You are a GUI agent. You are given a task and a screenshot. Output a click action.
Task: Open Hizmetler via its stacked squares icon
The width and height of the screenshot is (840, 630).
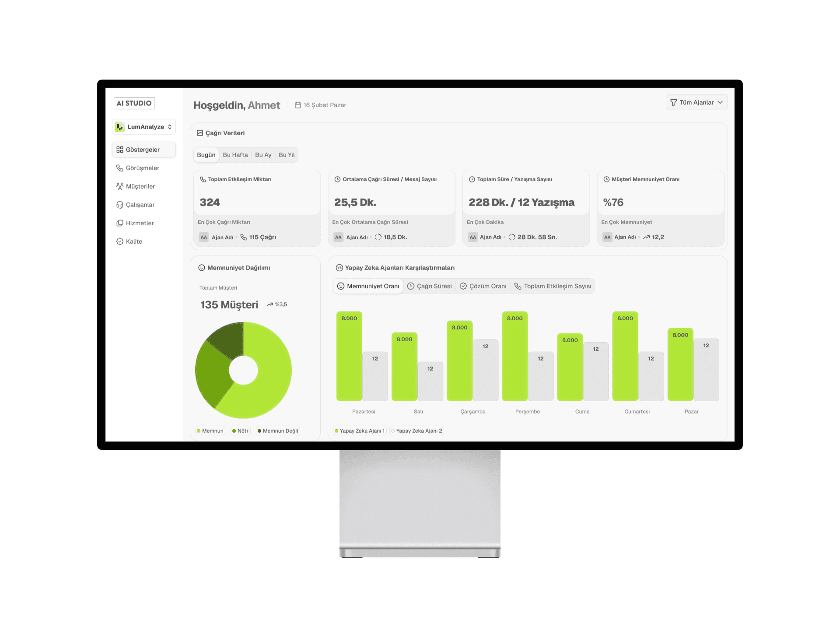click(119, 223)
